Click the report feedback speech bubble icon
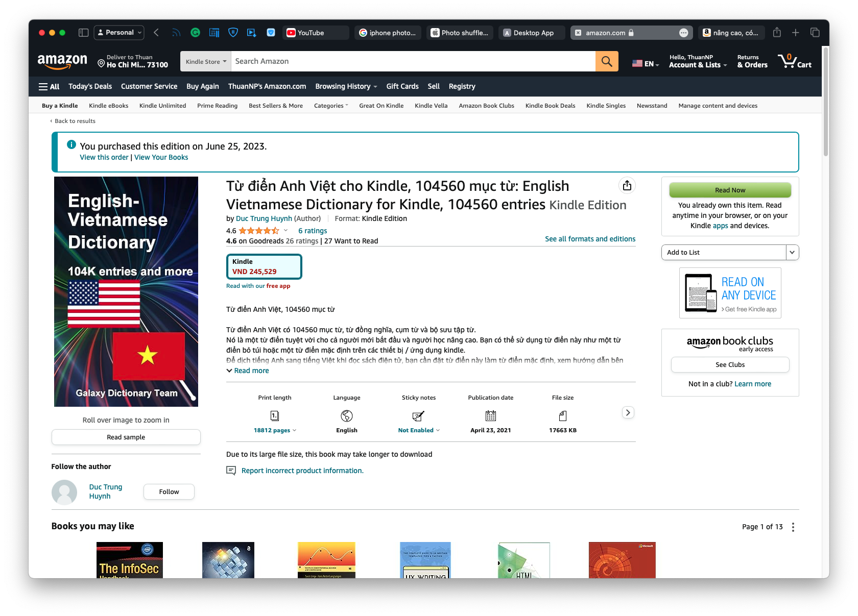This screenshot has height=616, width=858. tap(231, 471)
